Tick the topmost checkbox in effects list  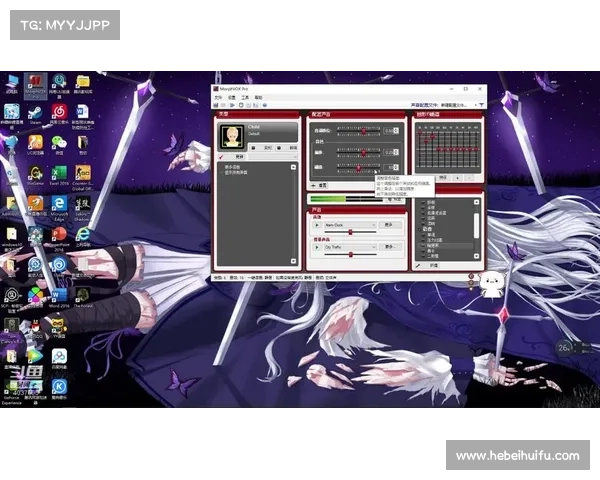click(x=423, y=202)
